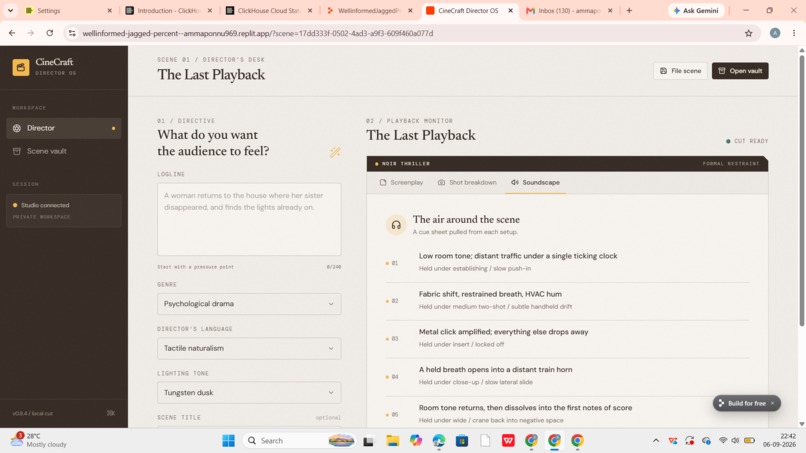Click the page vertical scrollbar

pos(801,189)
